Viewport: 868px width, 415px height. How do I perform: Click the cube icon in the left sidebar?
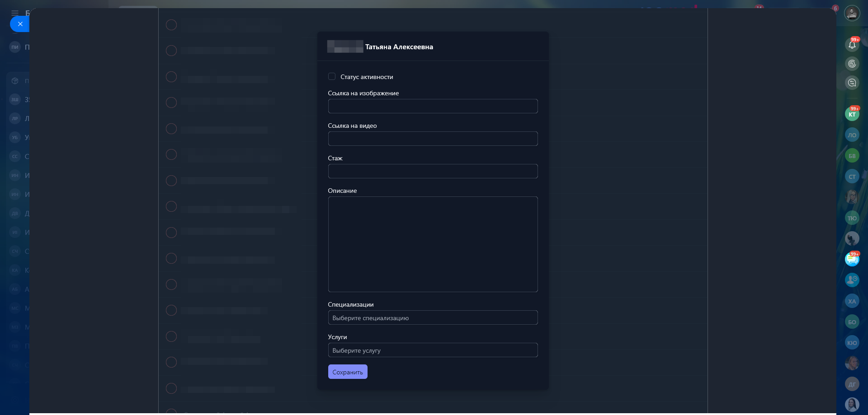15,81
